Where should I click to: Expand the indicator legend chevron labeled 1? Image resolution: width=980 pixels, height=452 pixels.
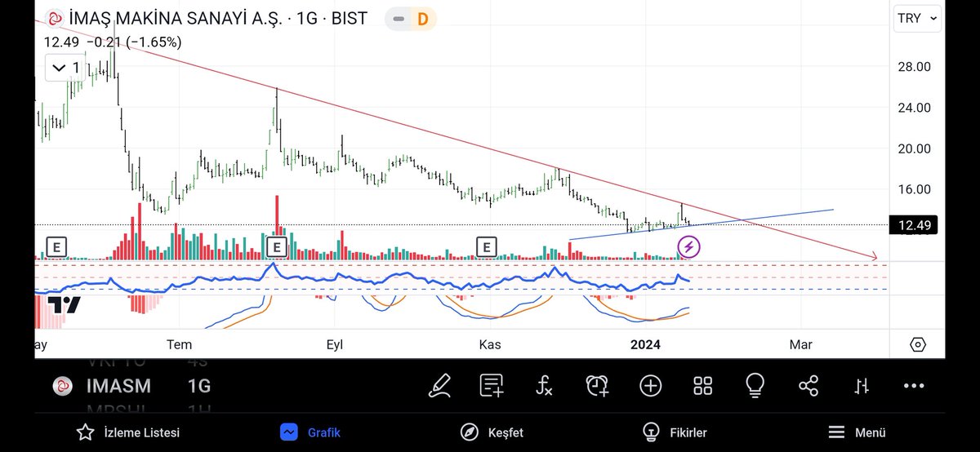tap(67, 68)
